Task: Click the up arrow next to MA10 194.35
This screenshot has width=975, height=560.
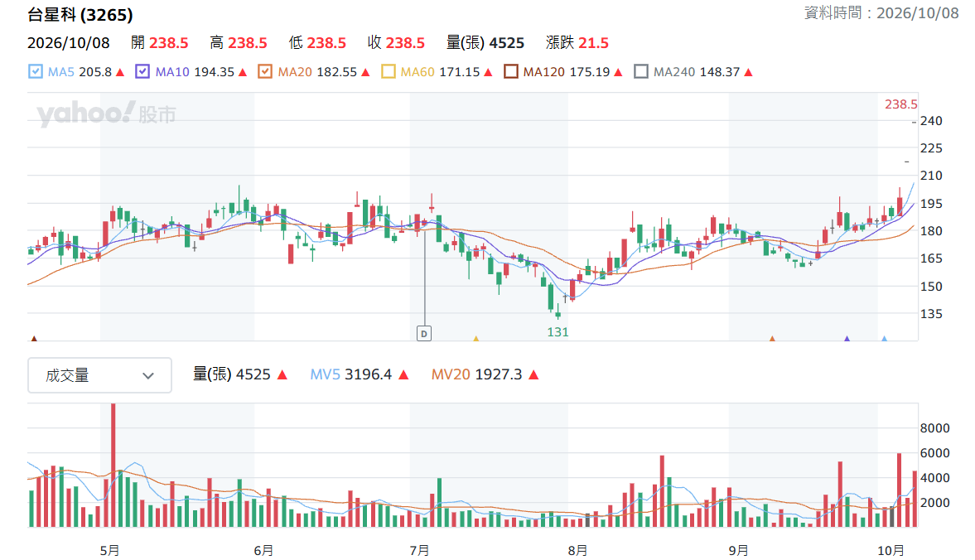Action: point(243,73)
